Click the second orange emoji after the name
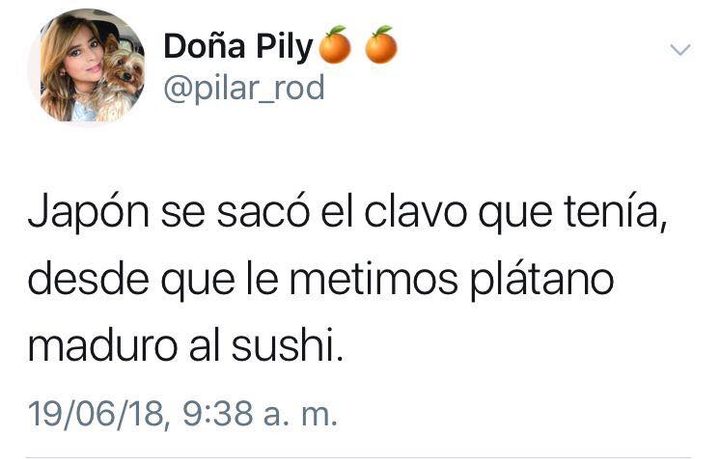The width and height of the screenshot is (720, 459). (x=381, y=45)
